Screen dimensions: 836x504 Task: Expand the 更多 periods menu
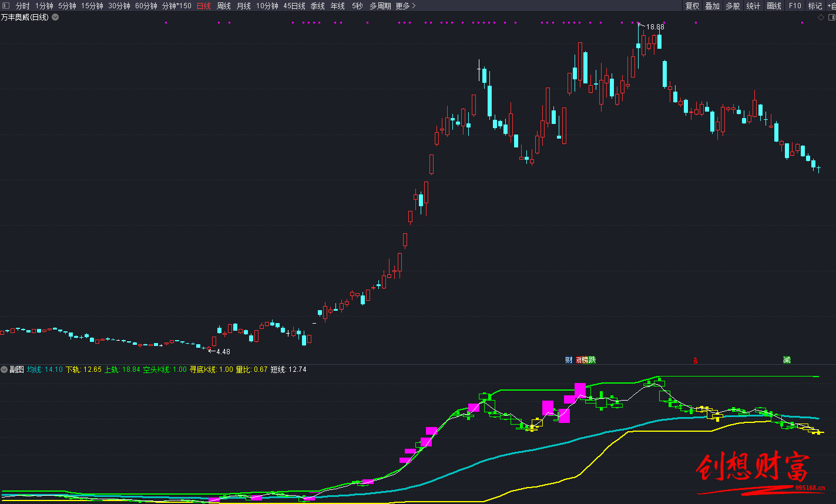click(405, 6)
